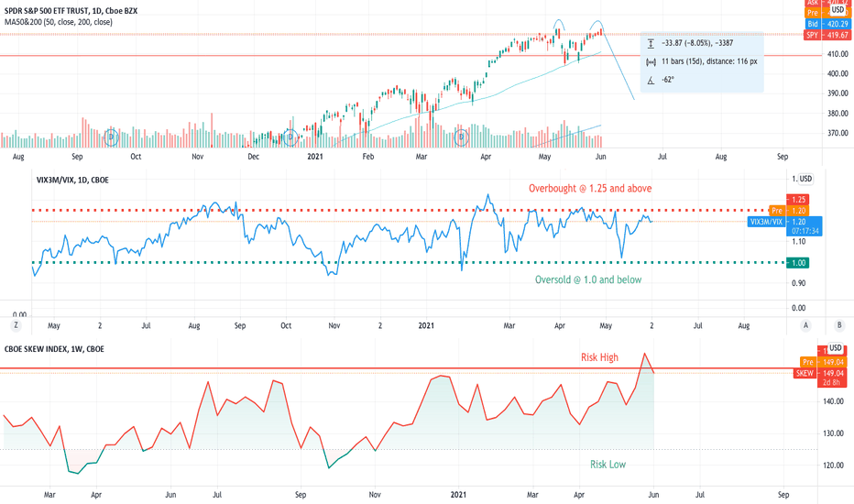
Task: Click the 410.00 price scale value
Action: click(838, 54)
